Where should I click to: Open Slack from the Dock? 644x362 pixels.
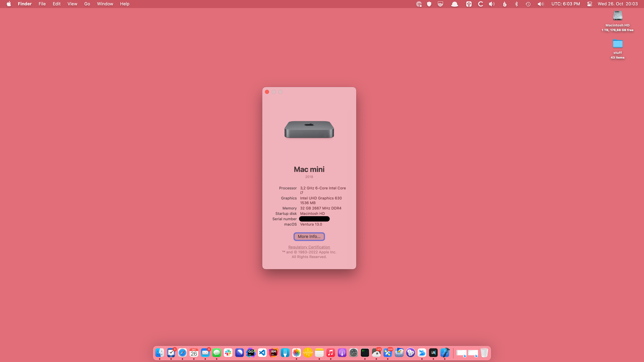[228, 352]
